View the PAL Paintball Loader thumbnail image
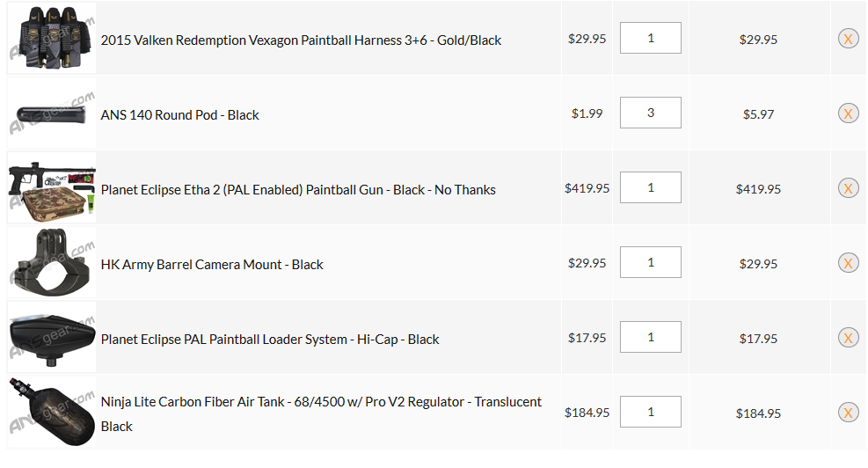The width and height of the screenshot is (868, 468). click(52, 338)
